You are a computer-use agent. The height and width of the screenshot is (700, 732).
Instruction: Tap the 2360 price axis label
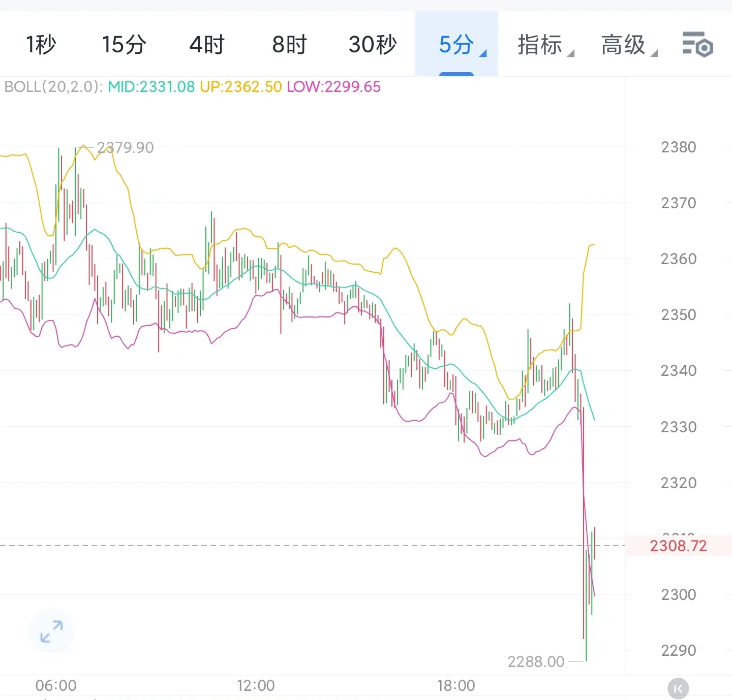click(678, 259)
